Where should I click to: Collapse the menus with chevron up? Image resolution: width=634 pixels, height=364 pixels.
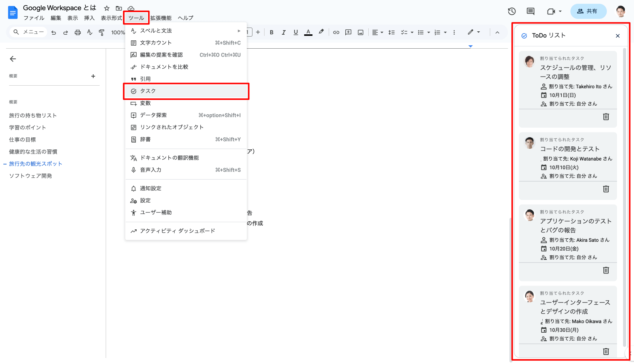tap(497, 32)
